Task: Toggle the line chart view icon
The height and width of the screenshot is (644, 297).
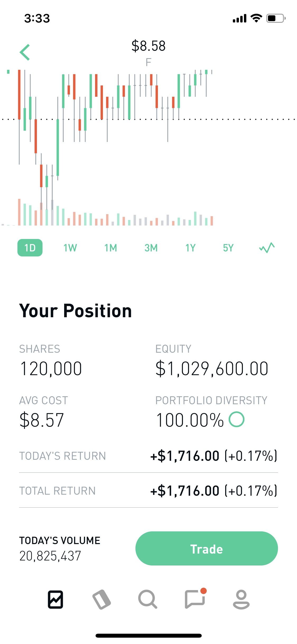Action: click(x=267, y=248)
